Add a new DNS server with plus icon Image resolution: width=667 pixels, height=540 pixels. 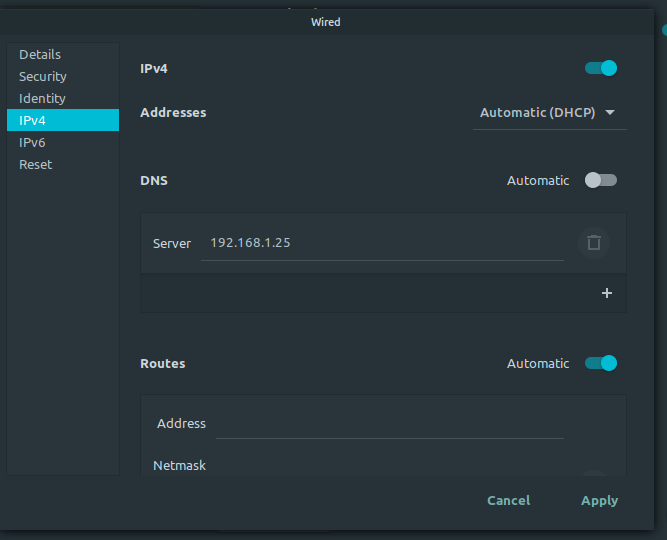(606, 294)
